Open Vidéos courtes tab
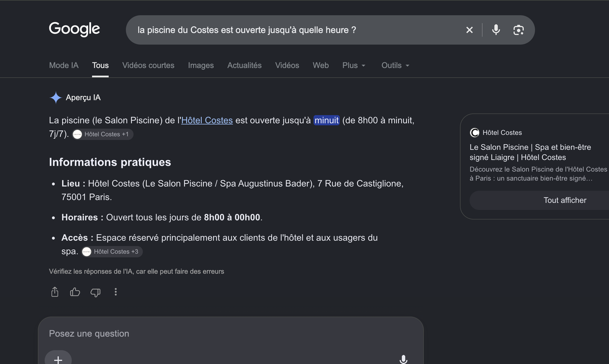This screenshot has height=364, width=609. point(148,65)
